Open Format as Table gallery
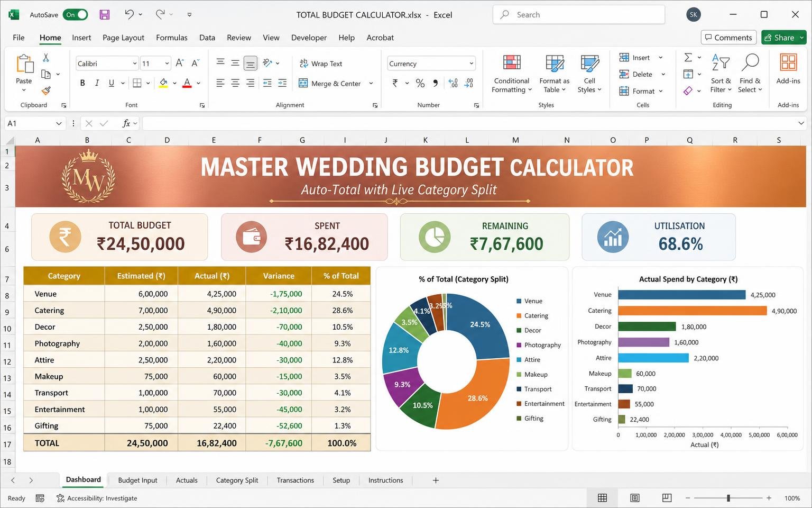The image size is (812, 508). point(554,74)
